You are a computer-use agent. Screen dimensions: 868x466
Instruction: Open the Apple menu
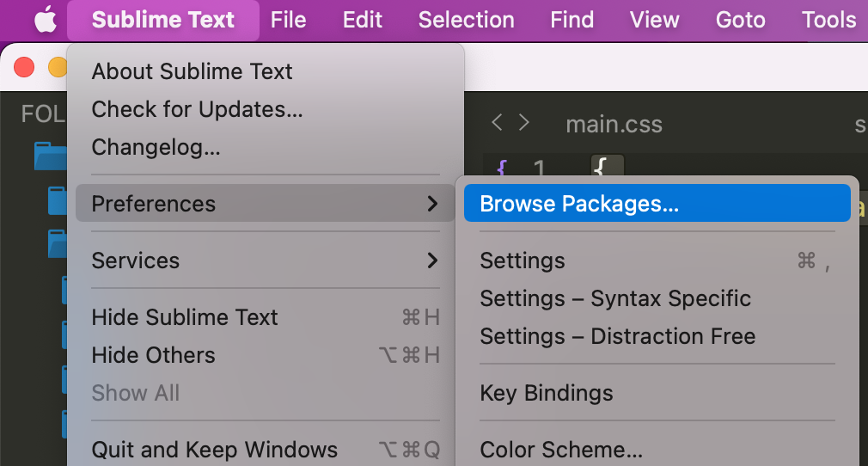[x=45, y=20]
